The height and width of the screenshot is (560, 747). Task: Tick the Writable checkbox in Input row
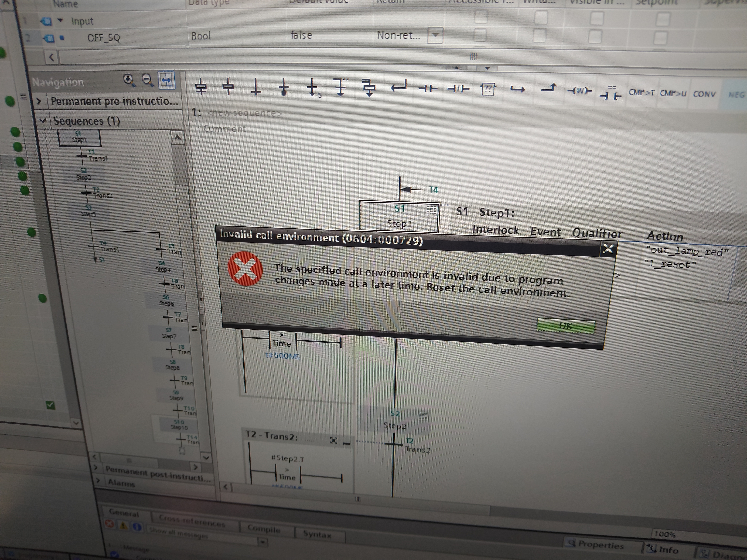[x=541, y=17]
